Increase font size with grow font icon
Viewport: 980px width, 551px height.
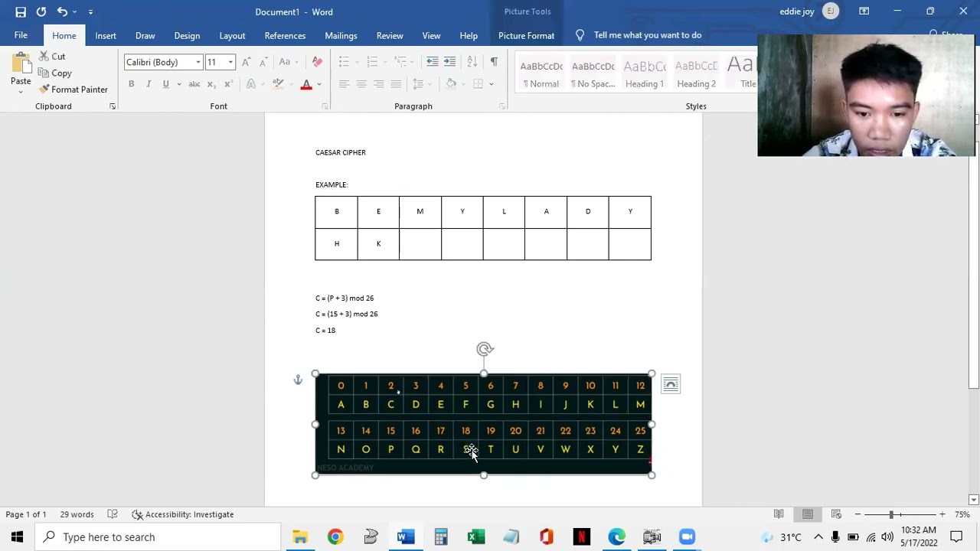[x=247, y=62]
